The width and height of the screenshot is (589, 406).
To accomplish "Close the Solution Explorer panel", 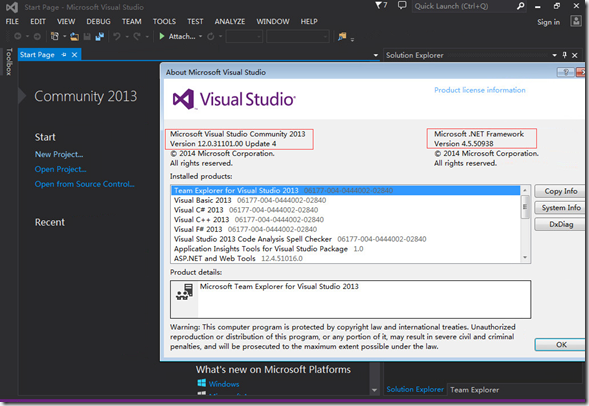I will pos(574,55).
